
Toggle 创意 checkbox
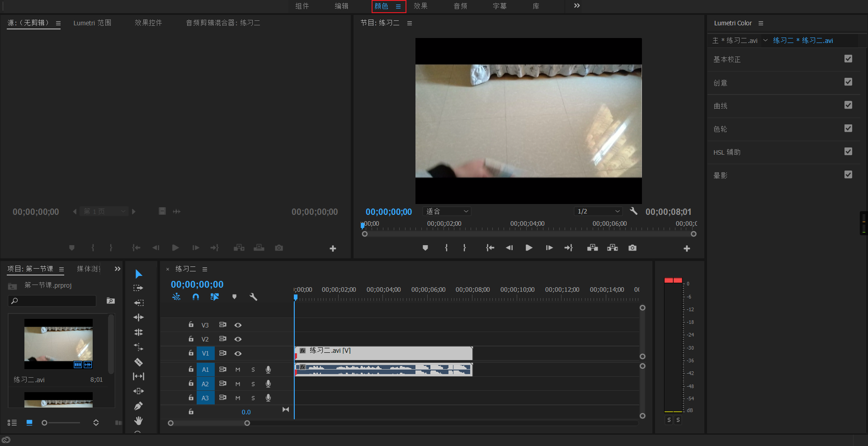[848, 82]
